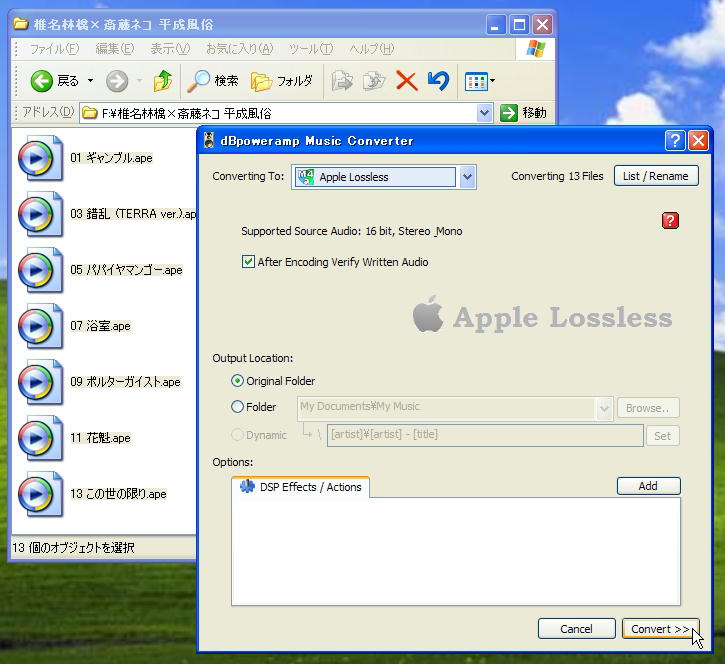Click the file icon for 07 浴室.ape

pos(41,326)
